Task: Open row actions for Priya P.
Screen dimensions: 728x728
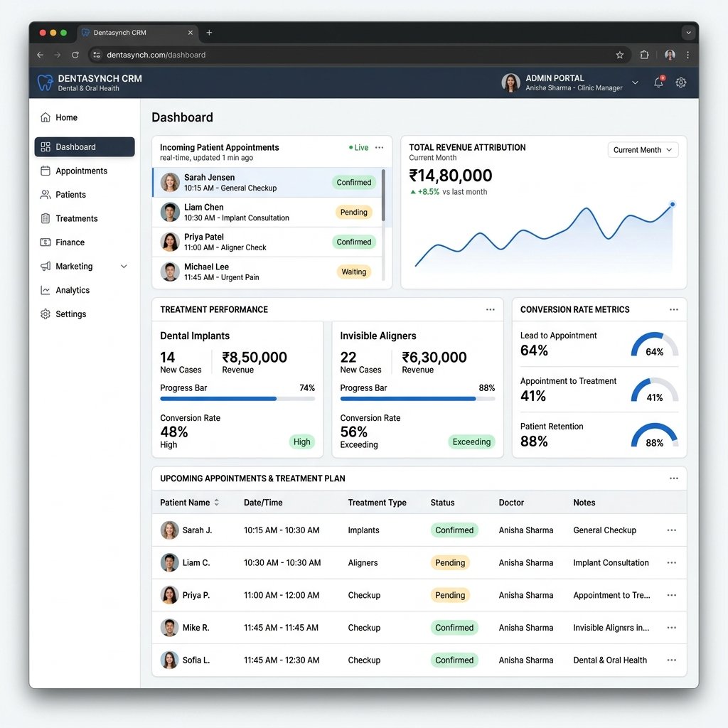Action: click(671, 595)
